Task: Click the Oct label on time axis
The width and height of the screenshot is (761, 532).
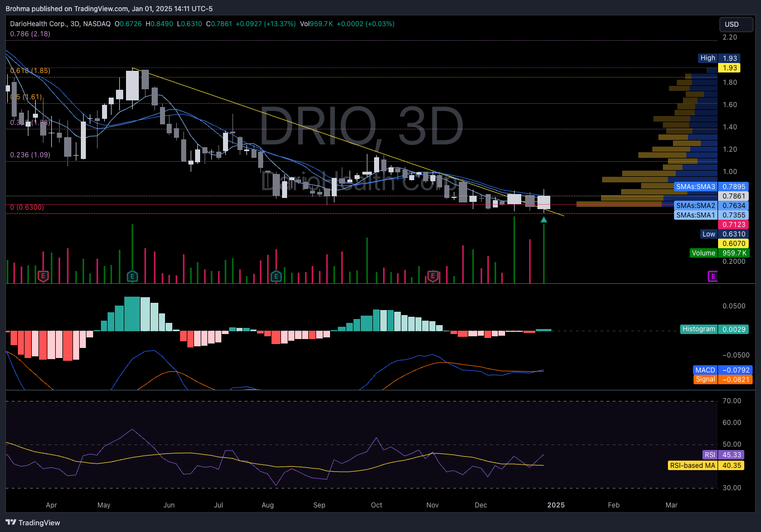Action: pos(377,505)
